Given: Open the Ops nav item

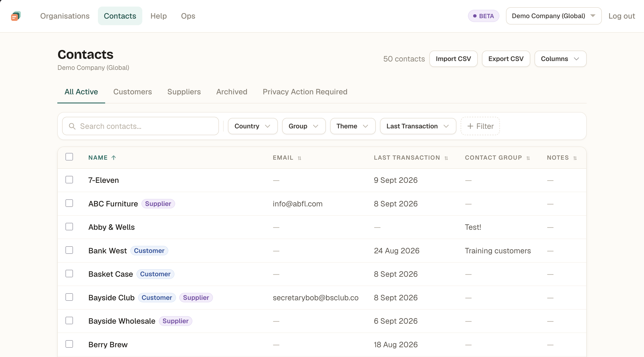Looking at the screenshot, I should 188,16.
